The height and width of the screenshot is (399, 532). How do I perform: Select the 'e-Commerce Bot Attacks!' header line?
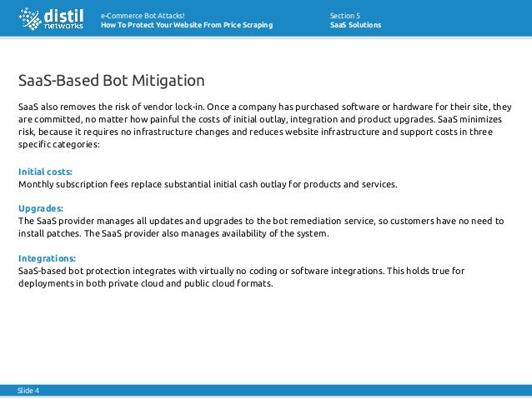[x=143, y=16]
